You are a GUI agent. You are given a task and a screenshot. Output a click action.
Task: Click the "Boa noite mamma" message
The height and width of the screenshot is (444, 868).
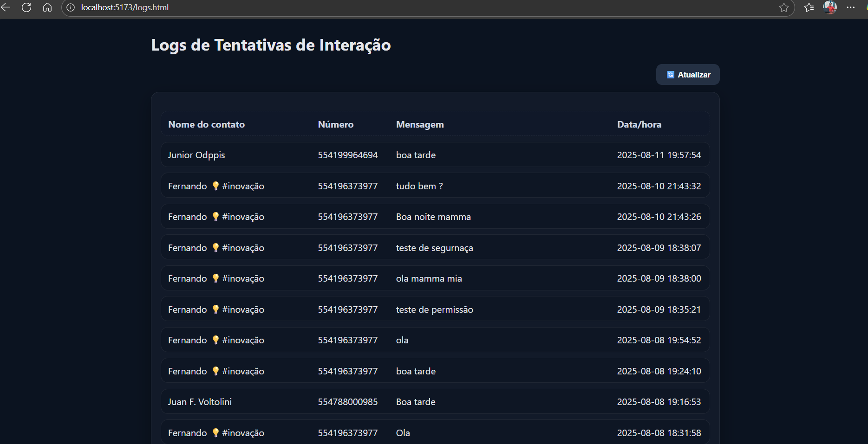click(x=433, y=217)
